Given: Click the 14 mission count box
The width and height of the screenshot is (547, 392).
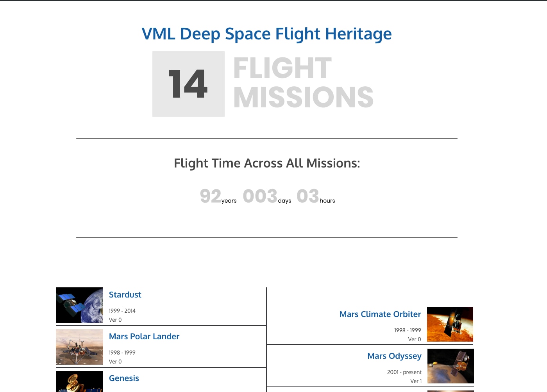Looking at the screenshot, I should tap(188, 84).
